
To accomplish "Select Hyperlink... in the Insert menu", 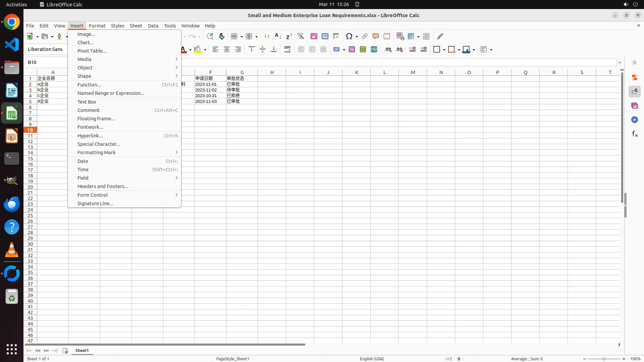I will coord(90,136).
